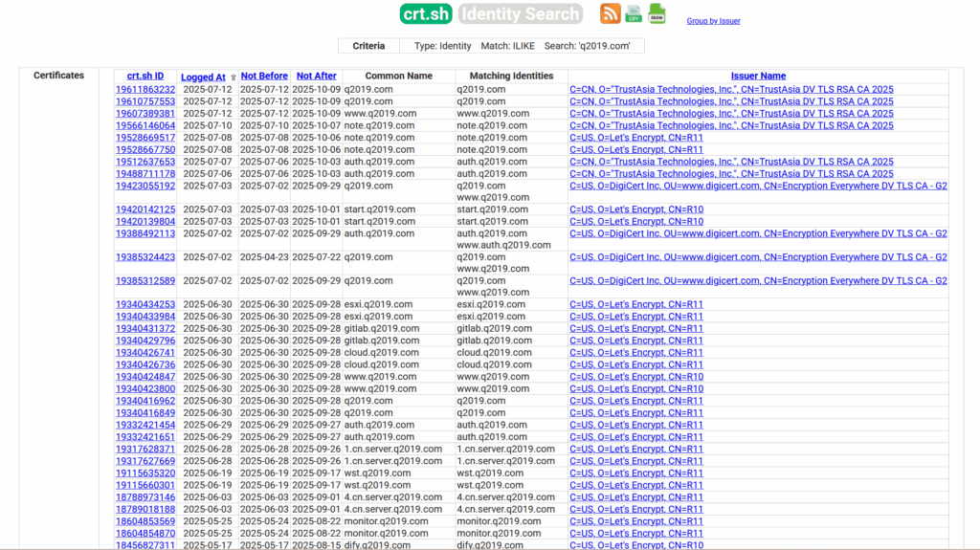Click the Identity Search banner
Image resolution: width=980 pixels, height=550 pixels.
pyautogui.click(x=520, y=14)
